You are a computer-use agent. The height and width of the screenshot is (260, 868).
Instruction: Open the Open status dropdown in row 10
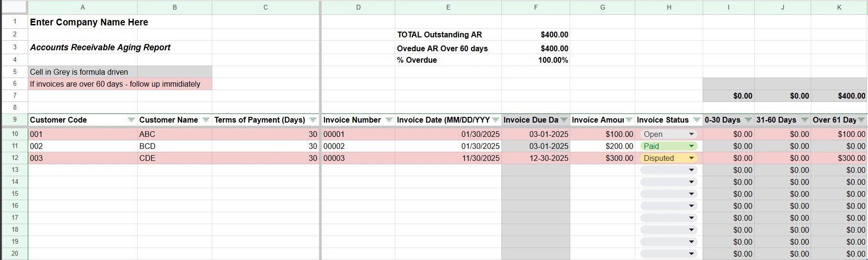tap(691, 135)
